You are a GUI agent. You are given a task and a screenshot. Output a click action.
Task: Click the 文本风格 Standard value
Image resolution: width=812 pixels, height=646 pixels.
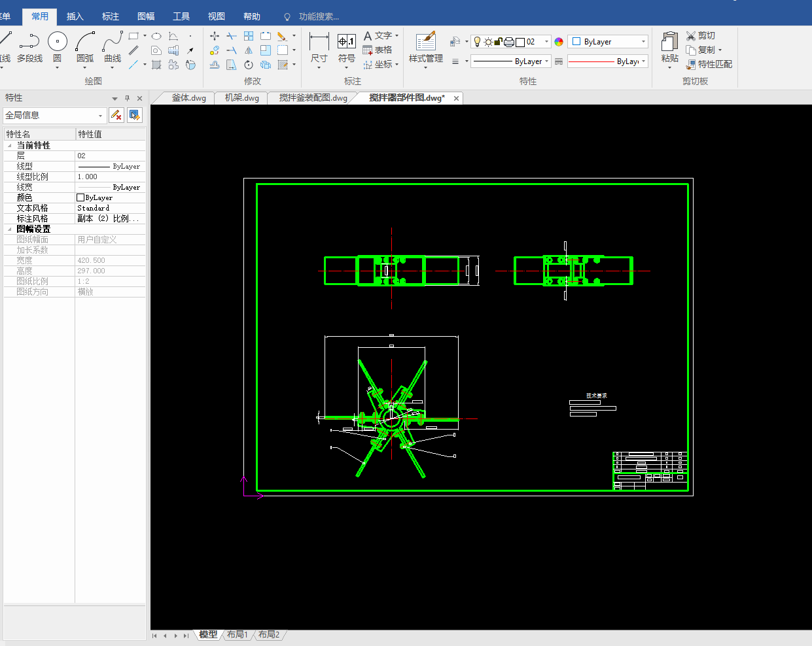[x=110, y=208]
